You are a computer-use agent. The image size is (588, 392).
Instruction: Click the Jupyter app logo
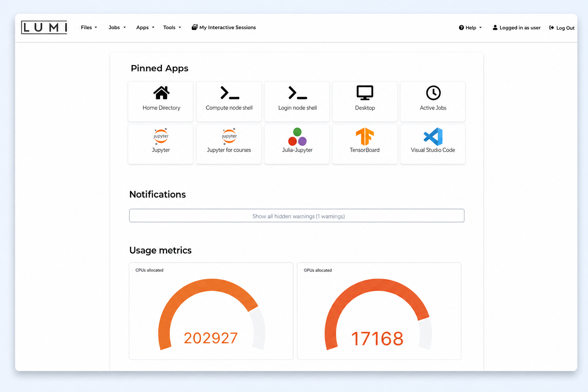click(161, 136)
